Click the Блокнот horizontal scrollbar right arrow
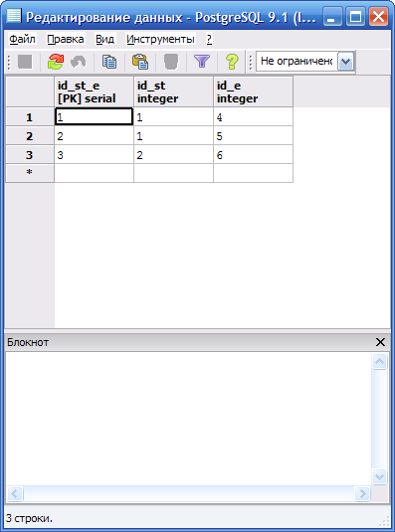The height and width of the screenshot is (532, 395). pos(362,493)
